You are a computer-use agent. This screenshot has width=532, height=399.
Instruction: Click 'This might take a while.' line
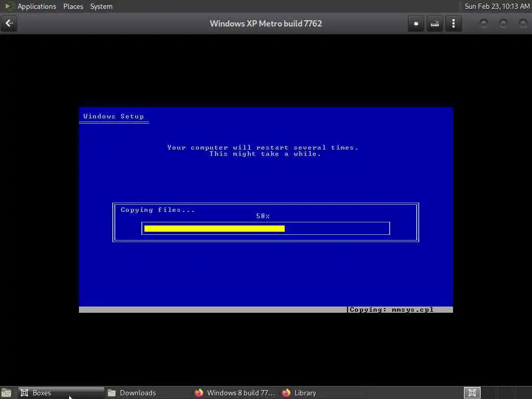[265, 154]
